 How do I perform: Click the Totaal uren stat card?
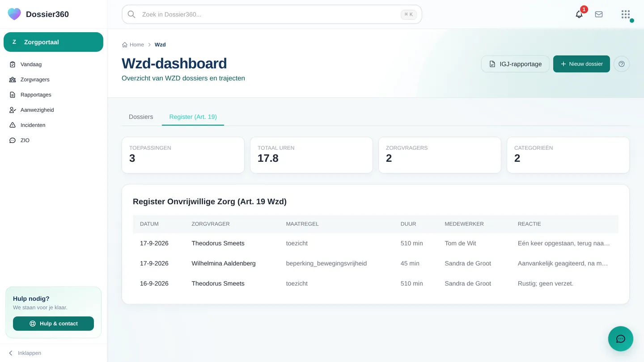point(311,155)
